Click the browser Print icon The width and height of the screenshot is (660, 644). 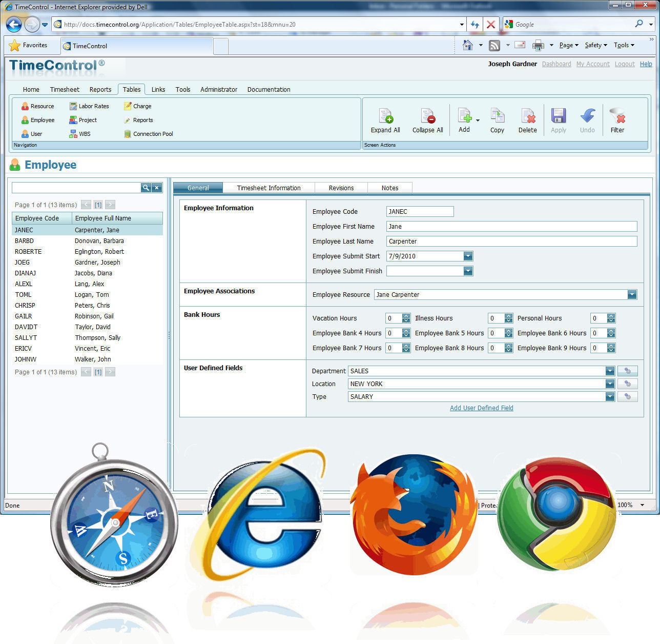538,45
